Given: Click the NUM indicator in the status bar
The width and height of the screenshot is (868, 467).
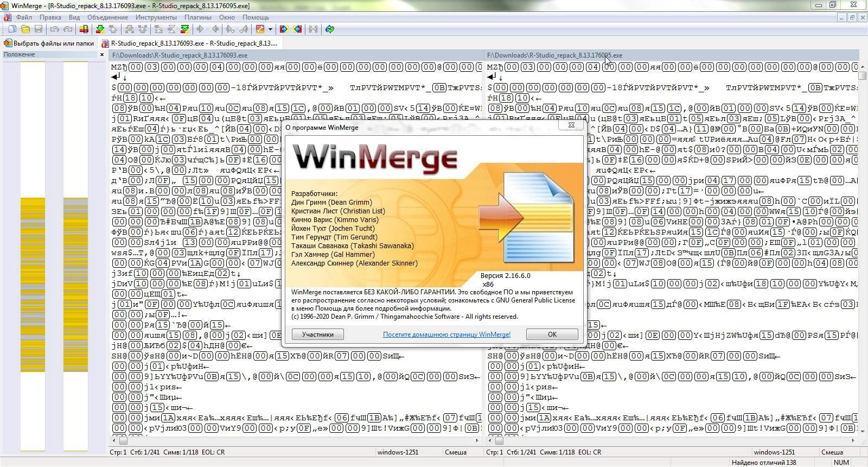Looking at the screenshot, I should pos(841,463).
